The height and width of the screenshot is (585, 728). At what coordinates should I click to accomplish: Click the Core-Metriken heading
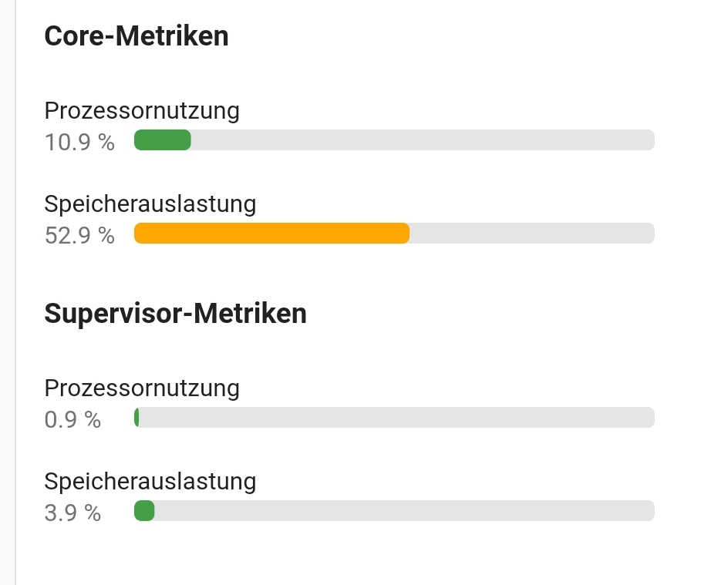(136, 36)
